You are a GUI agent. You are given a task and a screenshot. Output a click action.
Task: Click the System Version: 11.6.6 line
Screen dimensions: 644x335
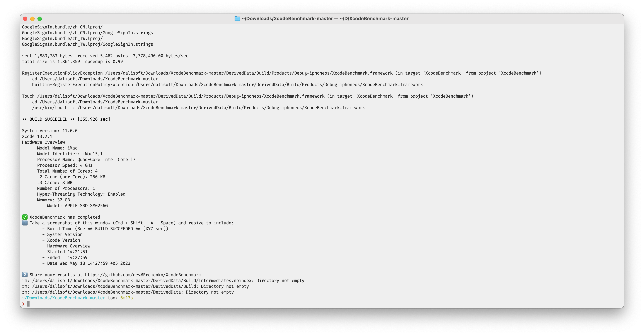point(50,131)
